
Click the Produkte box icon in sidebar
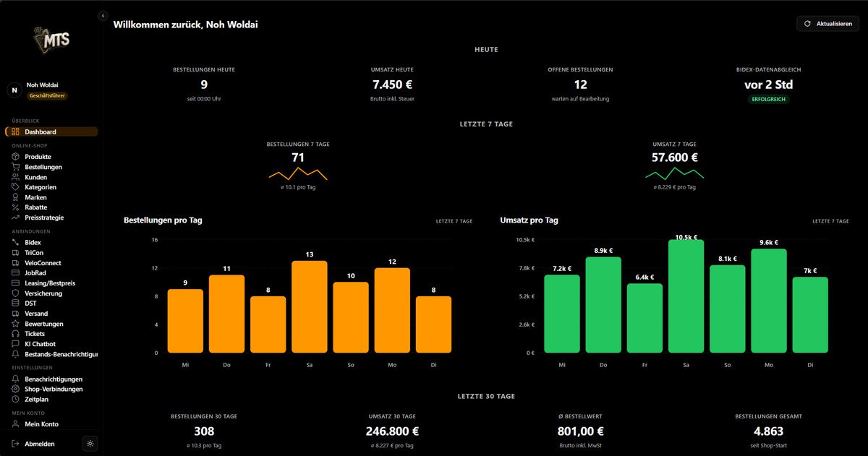pyautogui.click(x=15, y=157)
